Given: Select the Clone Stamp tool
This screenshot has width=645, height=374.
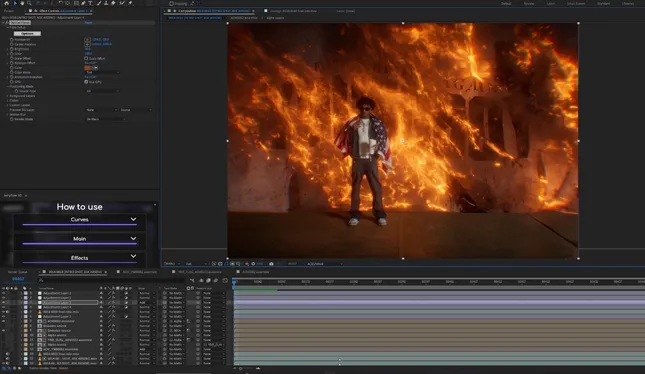Looking at the screenshot, I should tap(106, 3).
